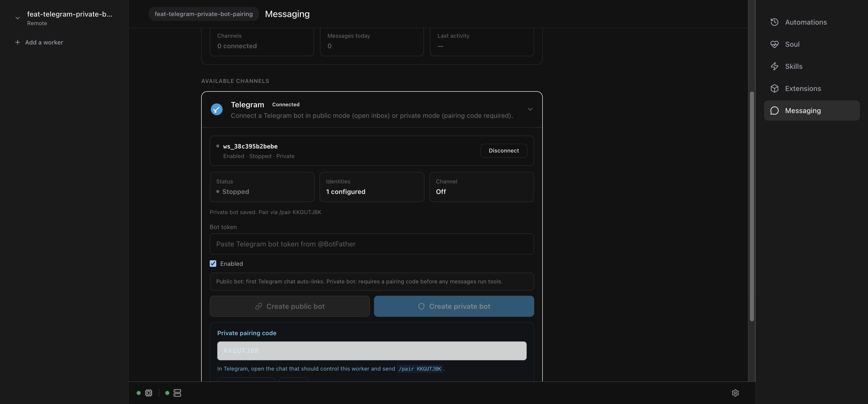Click the Automations history icon

774,22
